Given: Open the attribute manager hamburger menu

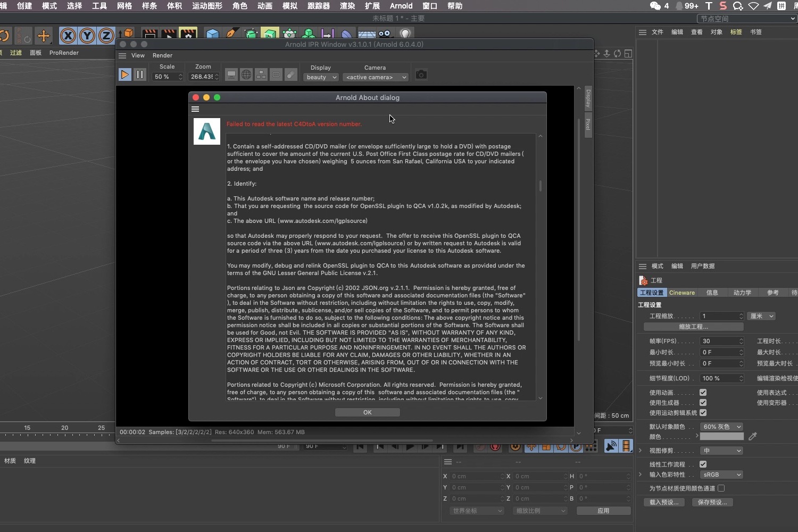Looking at the screenshot, I should coord(643,267).
